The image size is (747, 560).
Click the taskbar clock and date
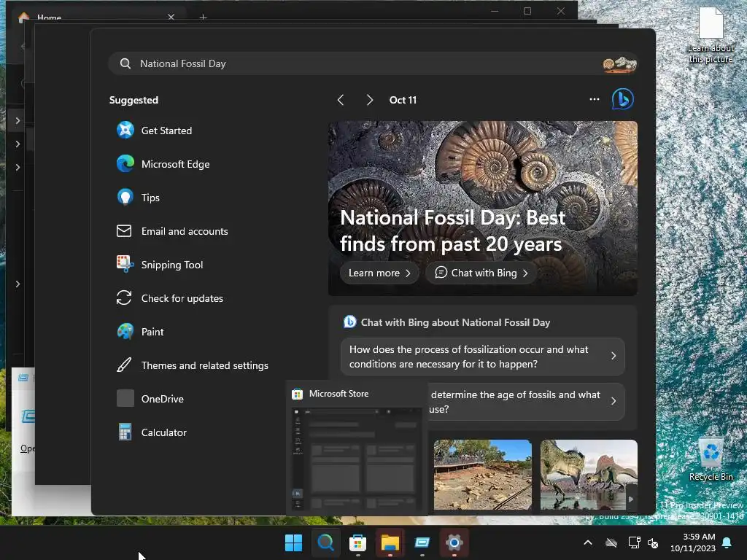693,542
